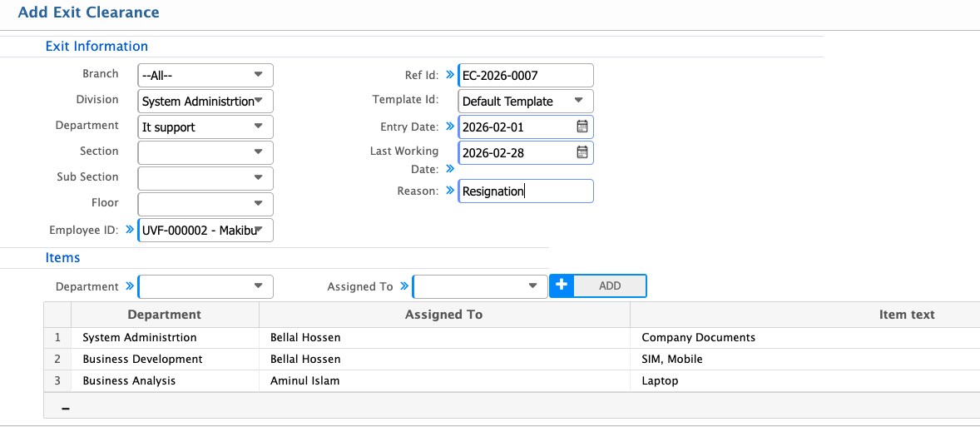This screenshot has width=980, height=427.
Task: Select the Business Analysis table row
Action: [x=129, y=380]
